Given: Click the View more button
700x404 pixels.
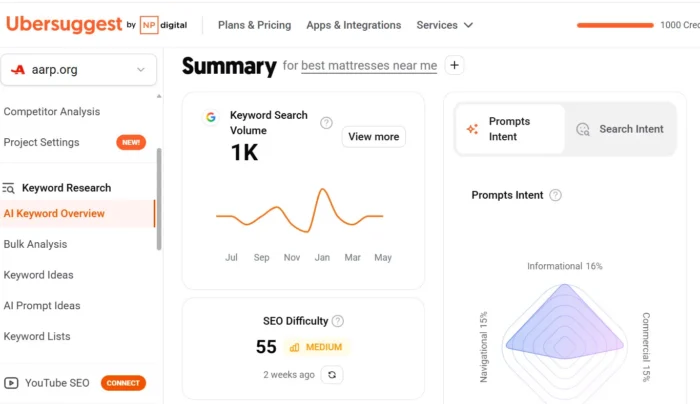Looking at the screenshot, I should (x=374, y=137).
